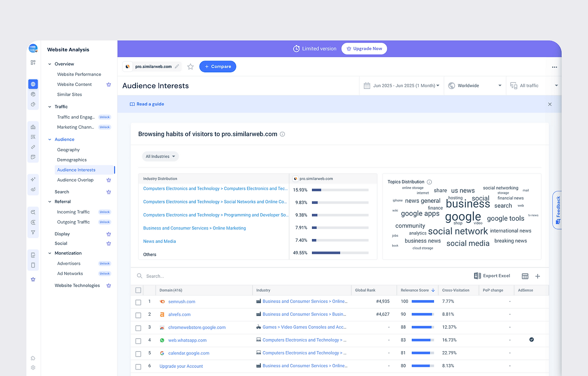Image resolution: width=588 pixels, height=376 pixels.
Task: Click the dashboard grid icon in sidebar
Action: pos(33,63)
